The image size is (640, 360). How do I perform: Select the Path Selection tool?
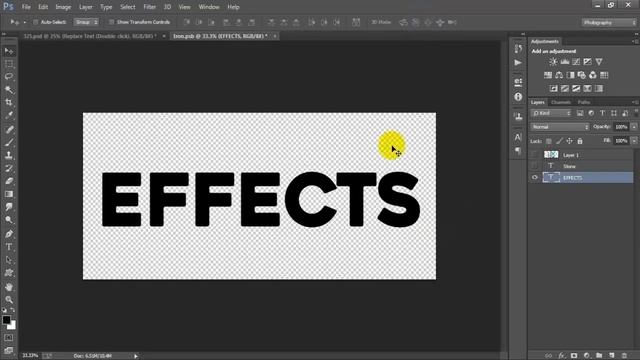coord(9,260)
